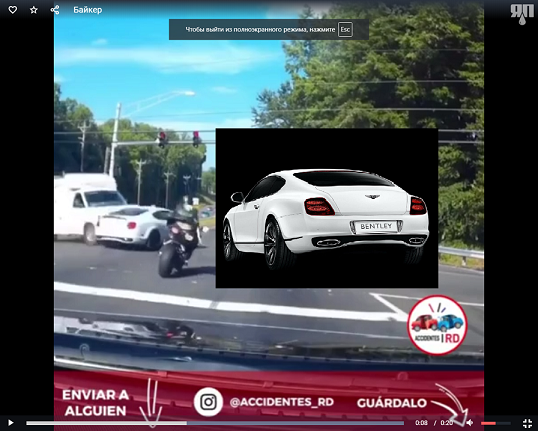Click the Esc key hint button
538x431 pixels.
(x=345, y=30)
